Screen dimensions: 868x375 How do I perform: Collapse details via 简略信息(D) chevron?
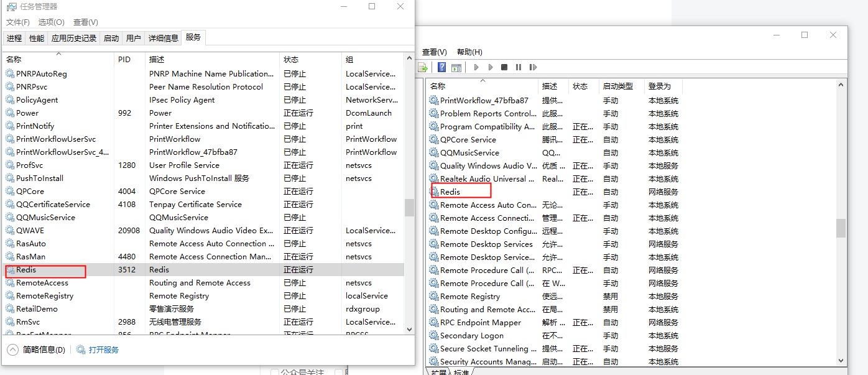(x=12, y=350)
